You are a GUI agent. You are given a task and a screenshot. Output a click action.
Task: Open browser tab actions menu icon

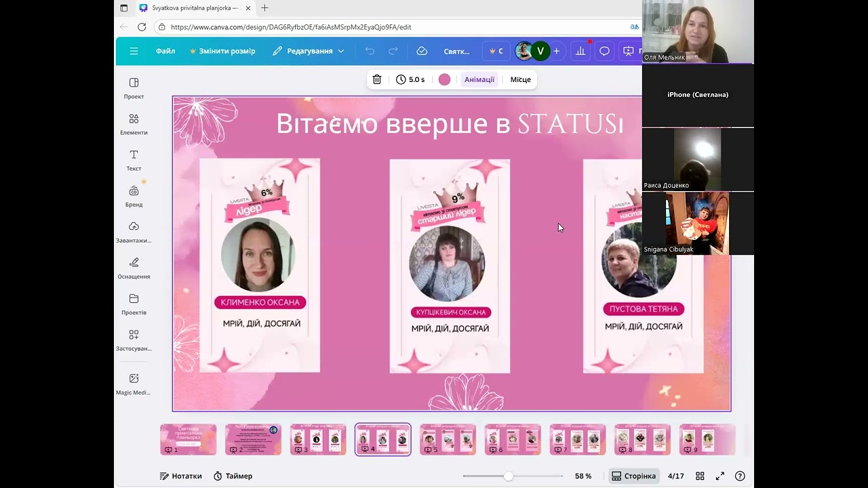[x=123, y=8]
